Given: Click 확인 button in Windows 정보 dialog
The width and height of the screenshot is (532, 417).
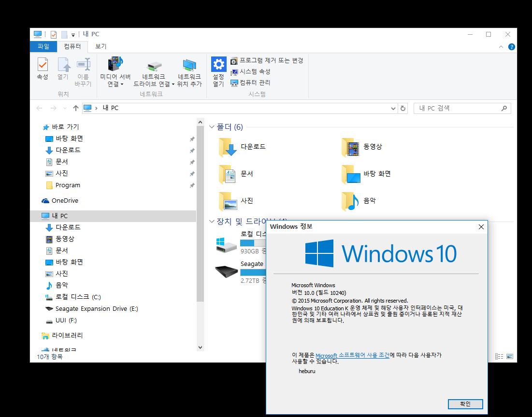Looking at the screenshot, I should point(465,404).
